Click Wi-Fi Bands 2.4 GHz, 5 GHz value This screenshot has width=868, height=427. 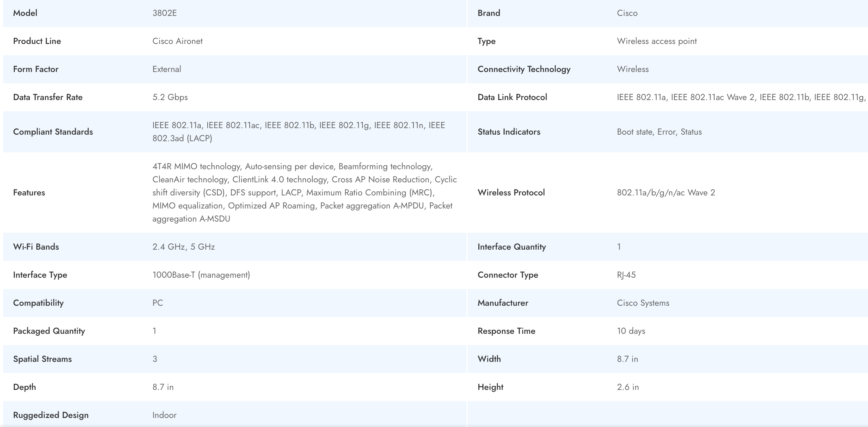pos(183,247)
